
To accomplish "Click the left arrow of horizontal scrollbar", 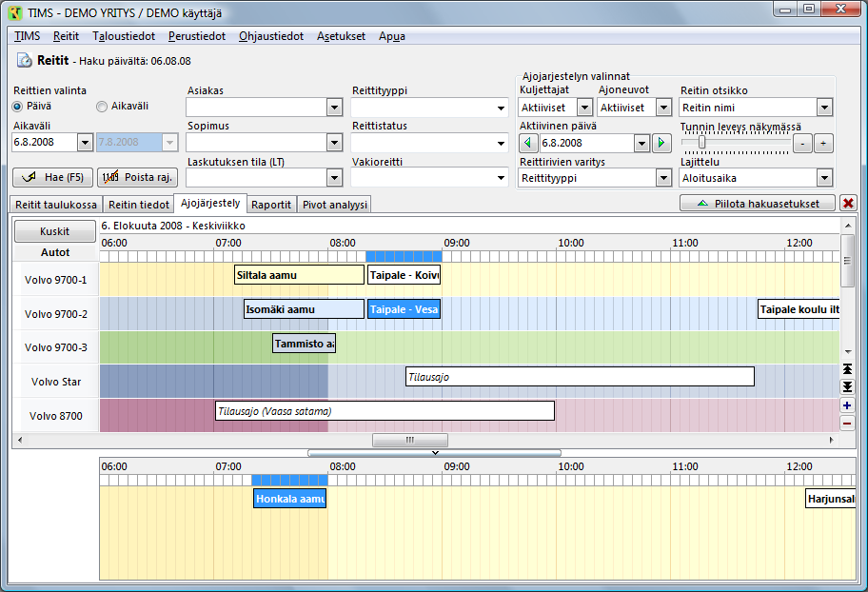I will 20,441.
